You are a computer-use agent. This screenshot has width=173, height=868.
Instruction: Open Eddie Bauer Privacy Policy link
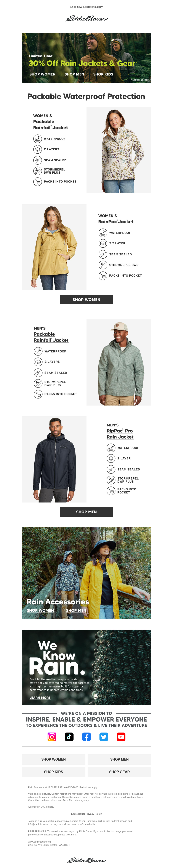click(x=86, y=814)
